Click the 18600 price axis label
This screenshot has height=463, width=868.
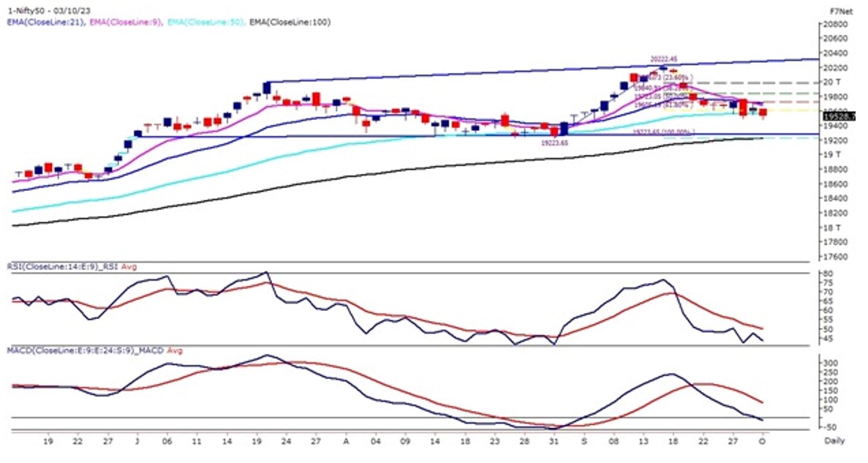(837, 184)
